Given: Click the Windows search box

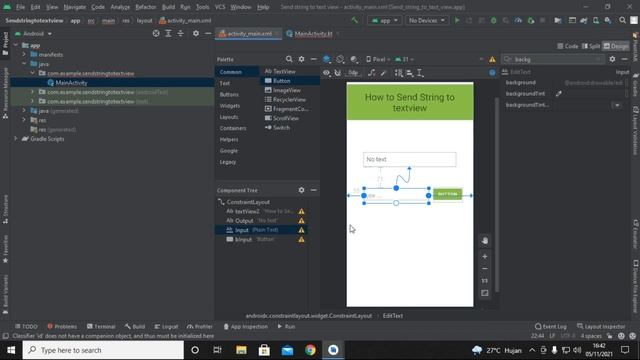Looking at the screenshot, I should [x=103, y=350].
